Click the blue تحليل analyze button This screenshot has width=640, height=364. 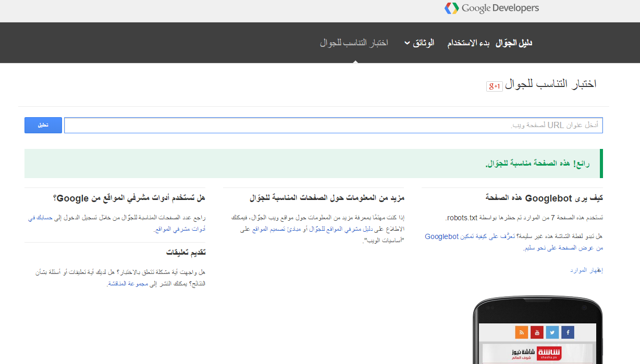[43, 125]
